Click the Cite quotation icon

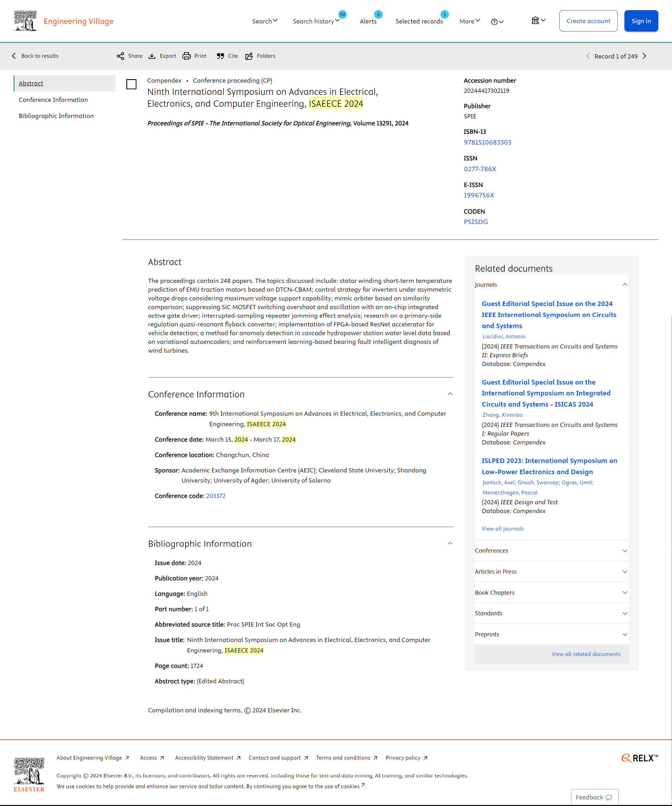[x=220, y=56]
